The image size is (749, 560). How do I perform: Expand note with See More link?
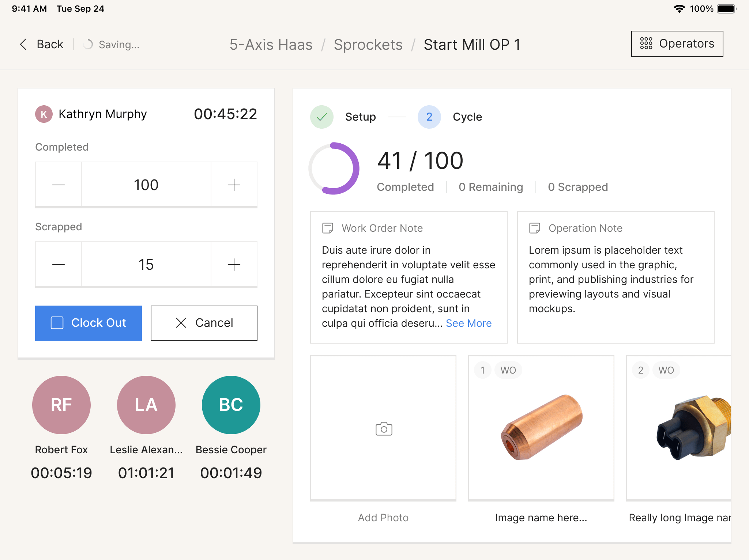point(468,323)
